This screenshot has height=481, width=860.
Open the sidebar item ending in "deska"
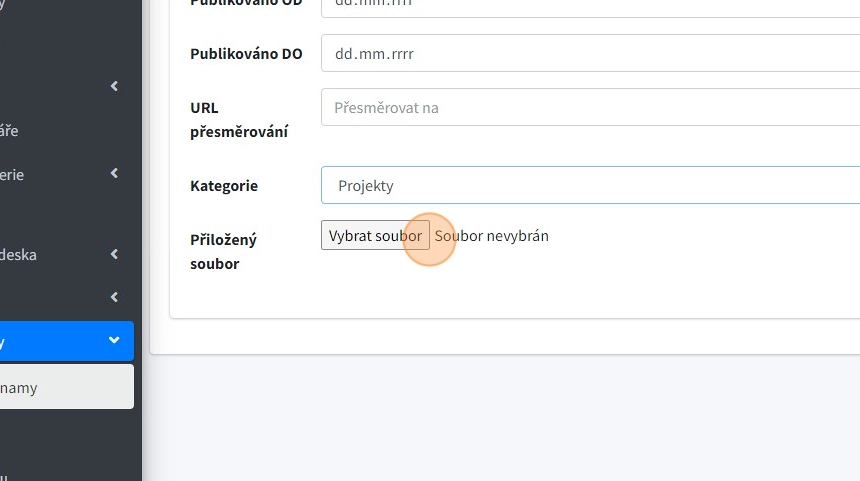18,254
